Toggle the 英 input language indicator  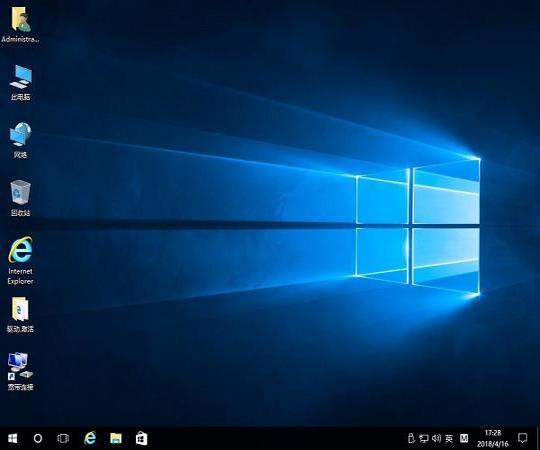click(x=449, y=438)
